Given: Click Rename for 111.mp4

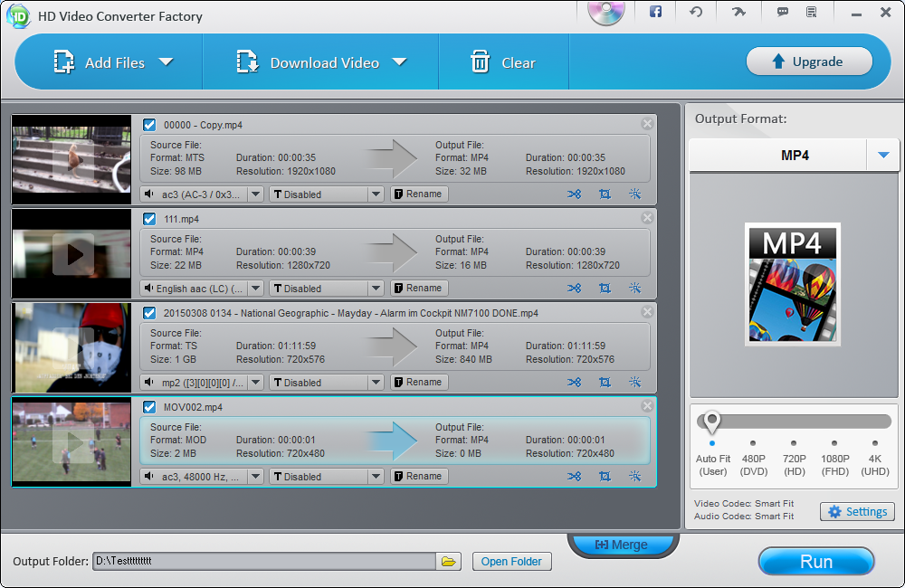Looking at the screenshot, I should click(419, 288).
